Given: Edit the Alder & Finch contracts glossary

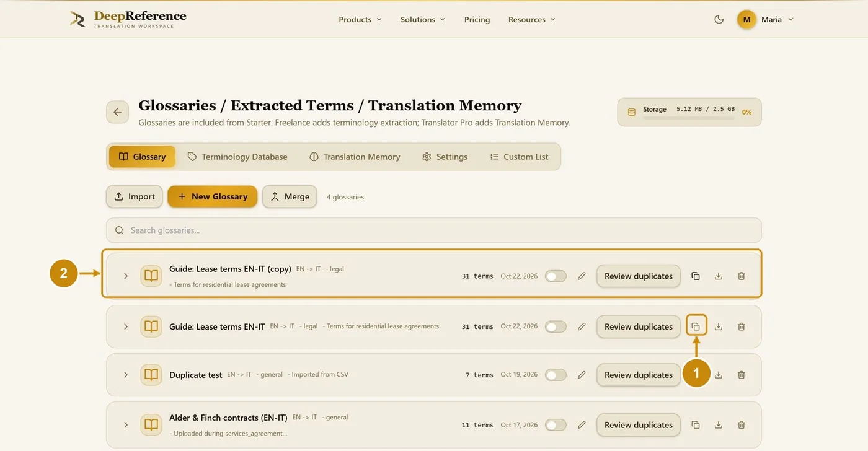Looking at the screenshot, I should (582, 425).
